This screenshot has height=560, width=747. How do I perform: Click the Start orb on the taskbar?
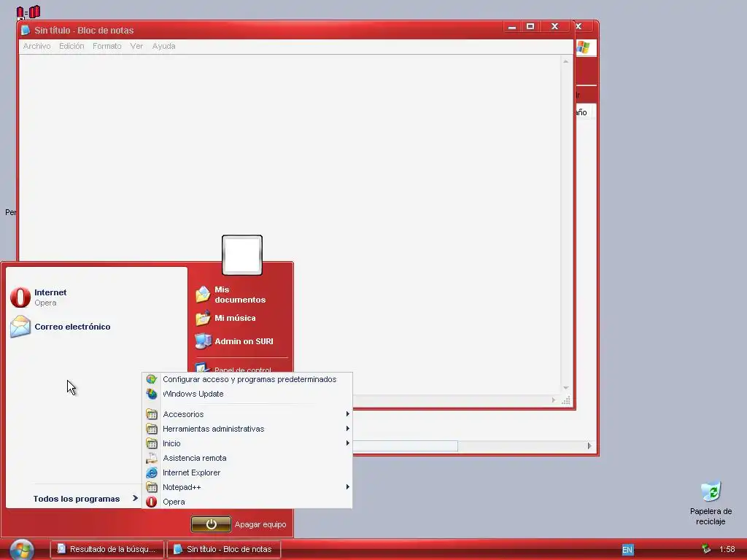point(22,550)
